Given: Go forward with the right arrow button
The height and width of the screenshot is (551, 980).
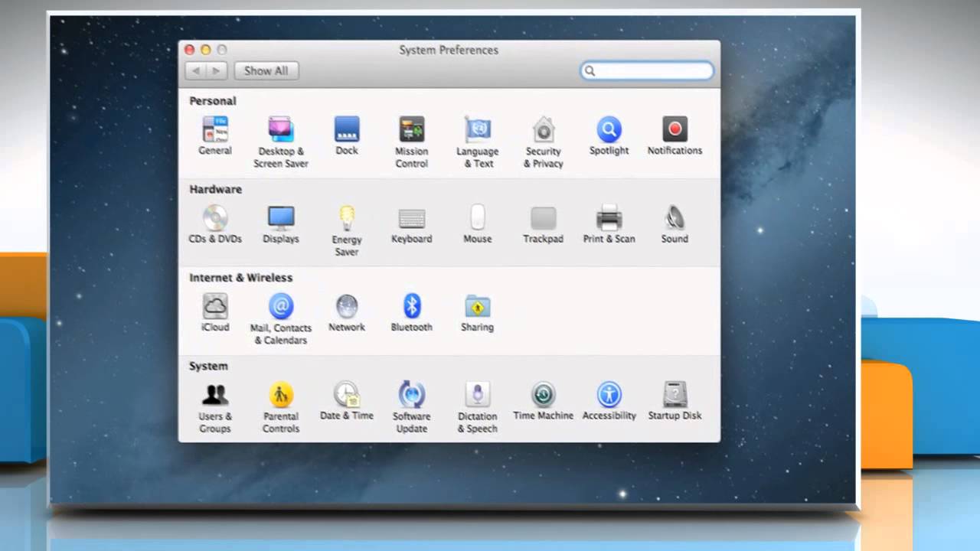Looking at the screenshot, I should pos(217,70).
